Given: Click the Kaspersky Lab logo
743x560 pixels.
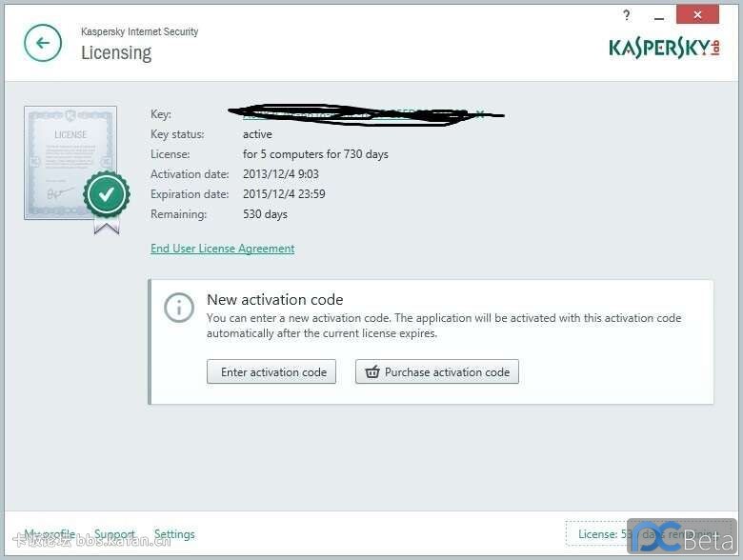Looking at the screenshot, I should coord(664,48).
